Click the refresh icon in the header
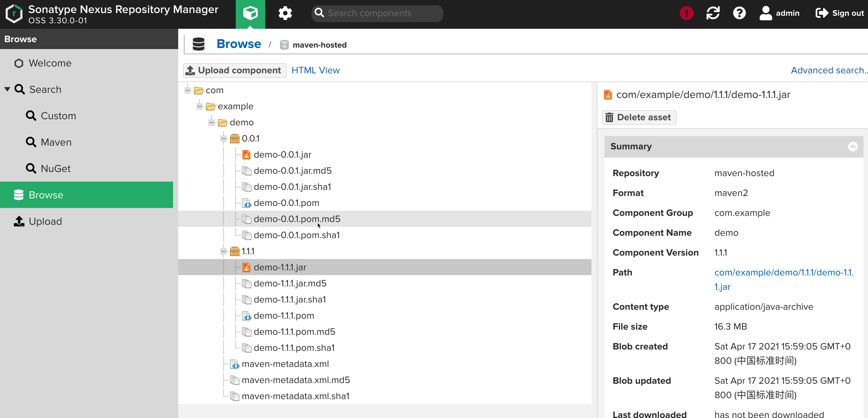This screenshot has height=418, width=868. (713, 13)
